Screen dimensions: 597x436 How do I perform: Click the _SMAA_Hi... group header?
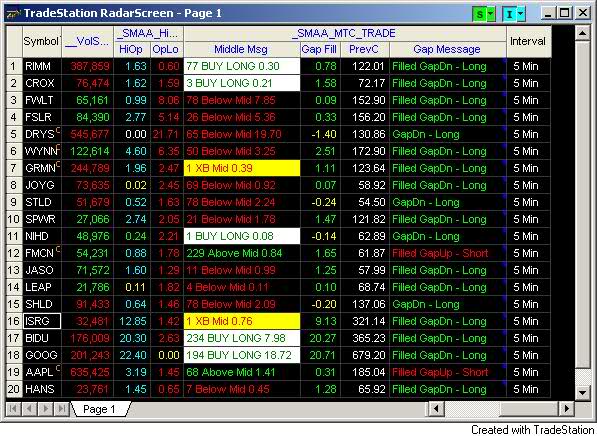click(148, 34)
